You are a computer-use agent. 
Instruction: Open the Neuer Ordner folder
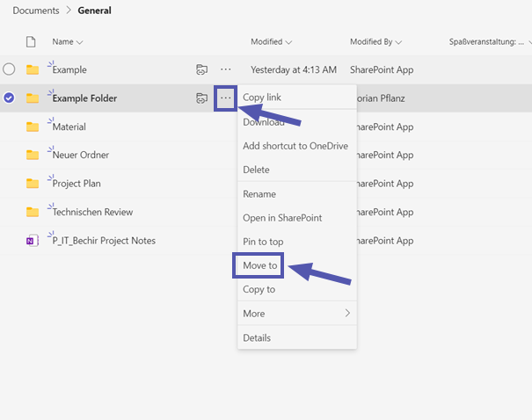81,155
